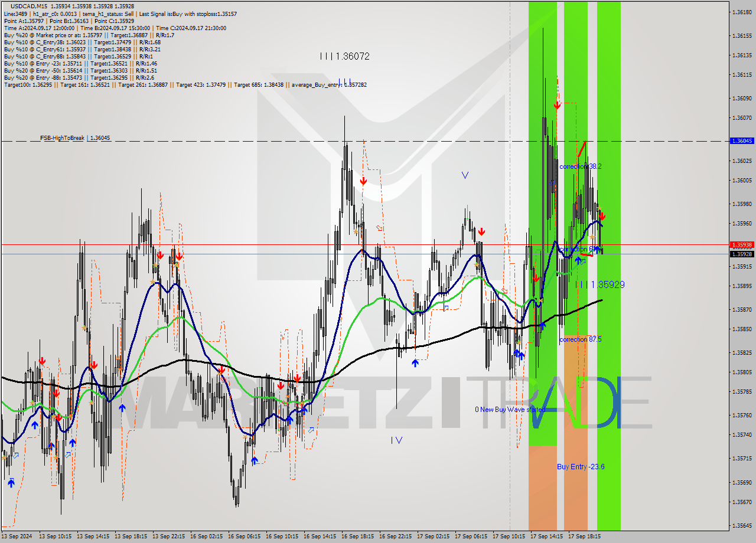
Task: Click the 1.35895 price axis label
Action: click(x=742, y=286)
